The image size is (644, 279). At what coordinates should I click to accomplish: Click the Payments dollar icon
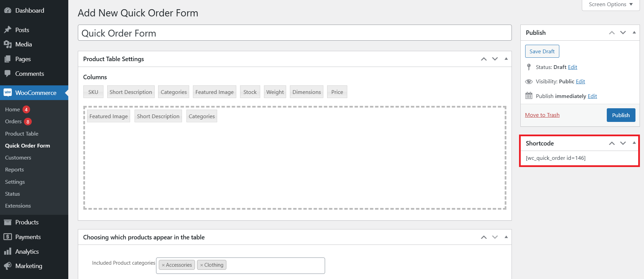8,237
